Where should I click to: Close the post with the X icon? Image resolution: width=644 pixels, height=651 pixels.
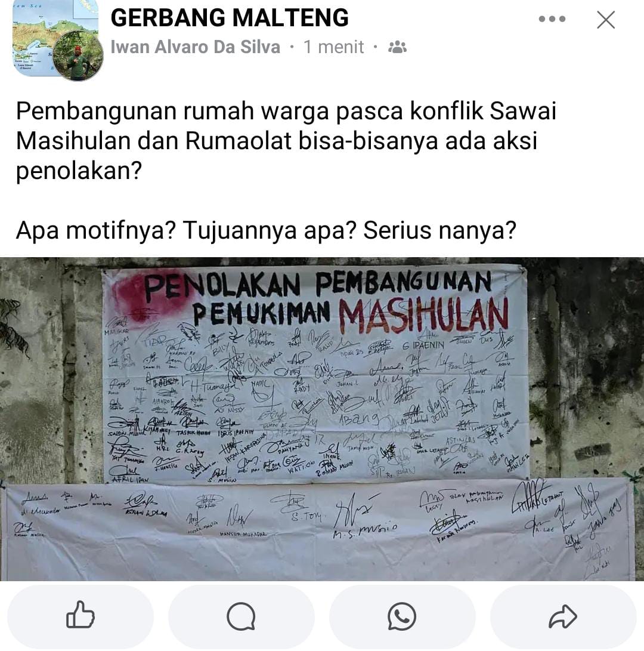(606, 20)
